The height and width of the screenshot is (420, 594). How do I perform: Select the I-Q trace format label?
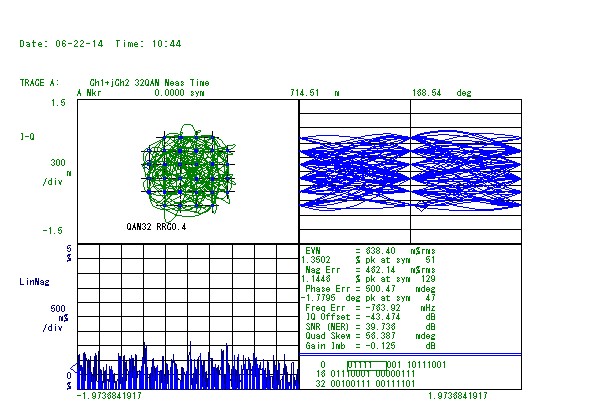coord(27,137)
